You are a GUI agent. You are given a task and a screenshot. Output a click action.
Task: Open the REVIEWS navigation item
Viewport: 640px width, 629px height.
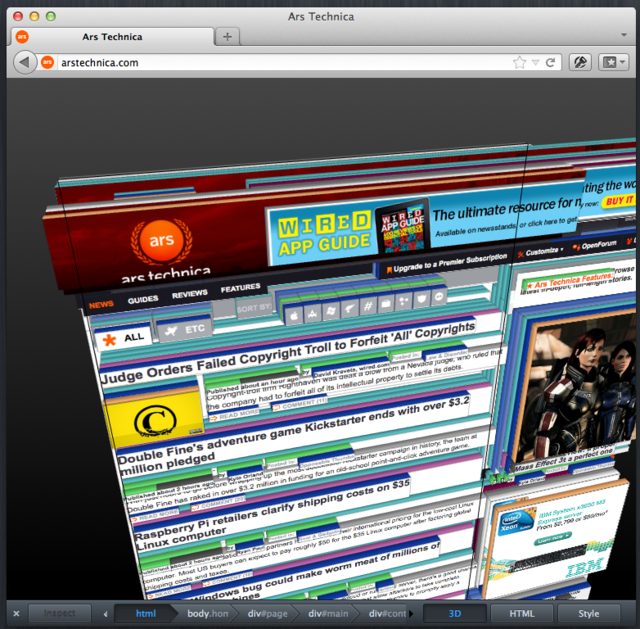(x=189, y=294)
